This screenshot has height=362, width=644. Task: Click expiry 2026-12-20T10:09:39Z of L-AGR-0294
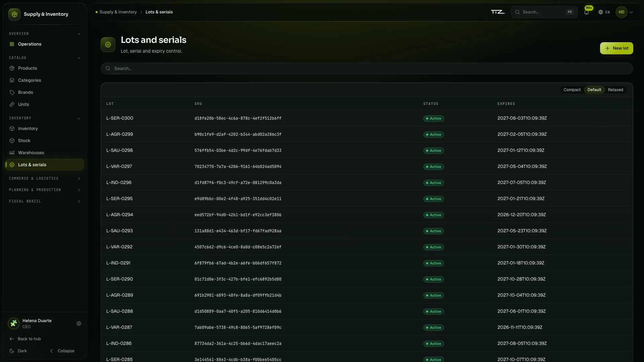click(x=522, y=215)
